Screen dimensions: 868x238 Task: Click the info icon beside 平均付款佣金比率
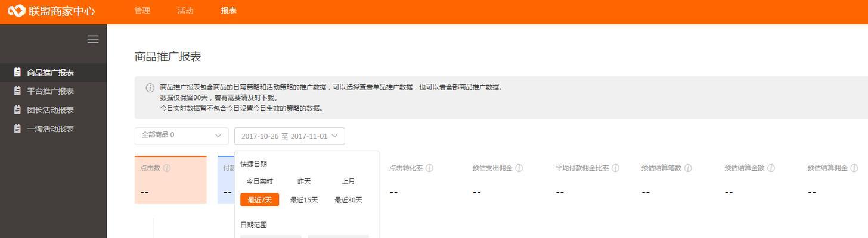616,168
